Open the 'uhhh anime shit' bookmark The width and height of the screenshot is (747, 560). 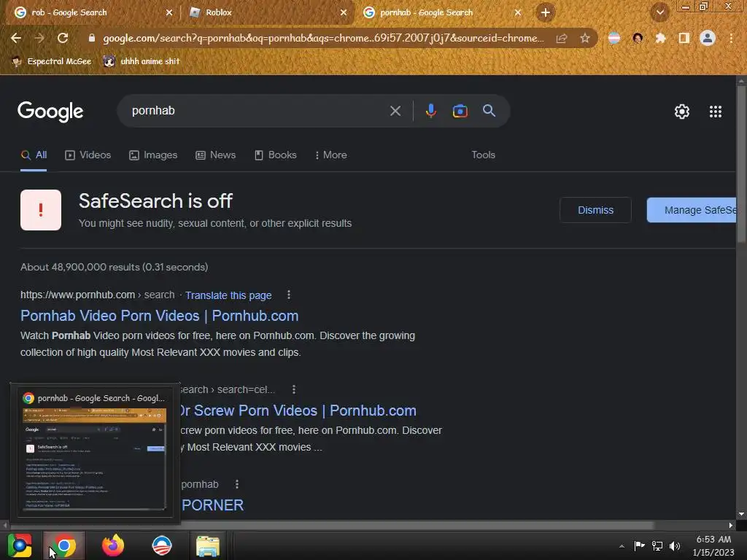click(x=142, y=61)
